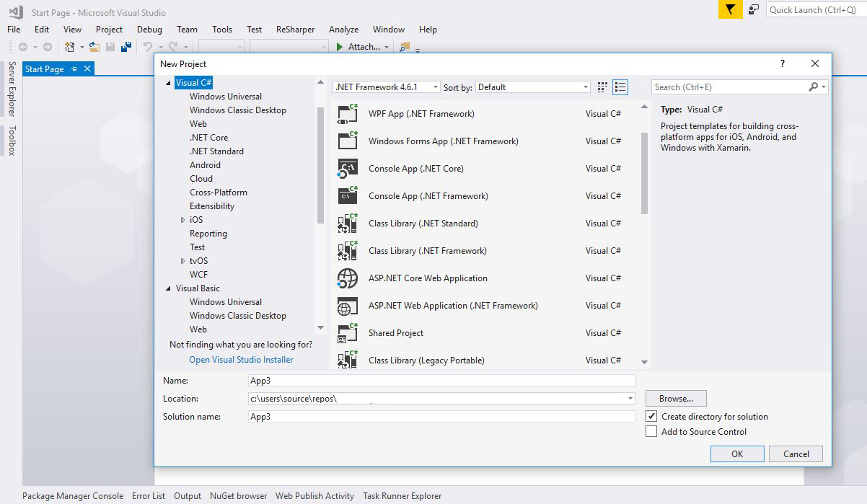The height and width of the screenshot is (504, 867).
Task: Open the Analyze menu
Action: click(x=343, y=30)
